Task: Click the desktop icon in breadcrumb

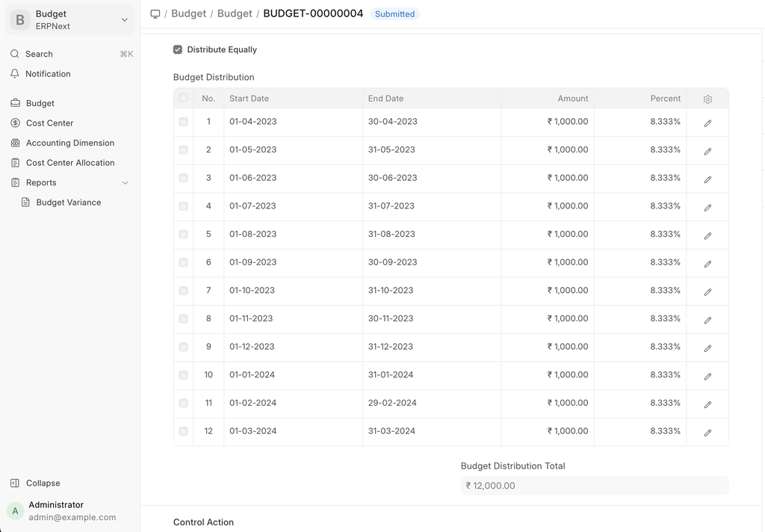Action: 155,14
